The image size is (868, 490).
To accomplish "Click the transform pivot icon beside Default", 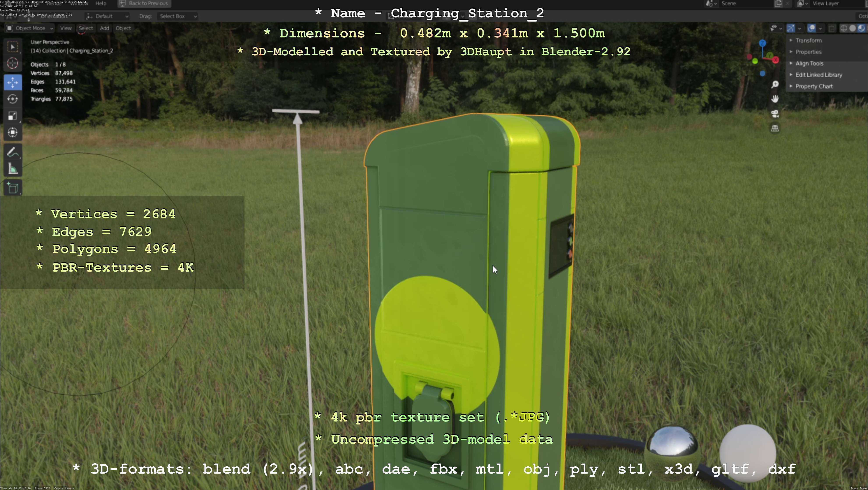I will click(89, 16).
